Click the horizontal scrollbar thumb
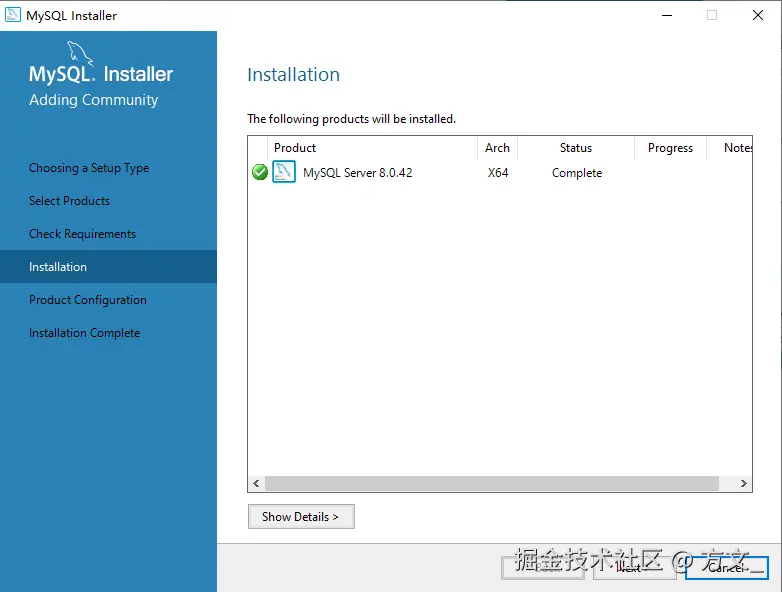782x592 pixels. coord(492,483)
